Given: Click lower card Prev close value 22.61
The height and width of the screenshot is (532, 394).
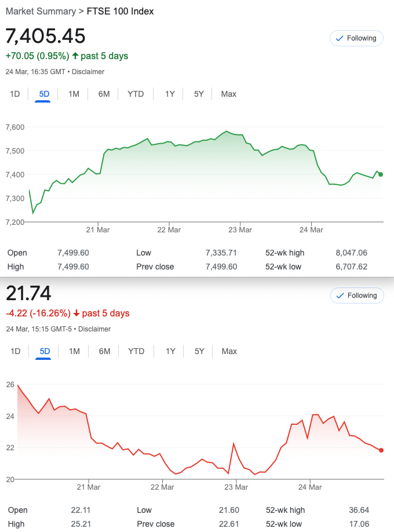Looking at the screenshot, I should [x=229, y=524].
